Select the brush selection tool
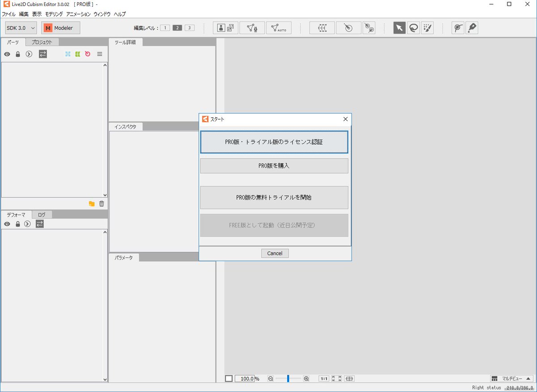This screenshot has width=537, height=392. point(427,28)
